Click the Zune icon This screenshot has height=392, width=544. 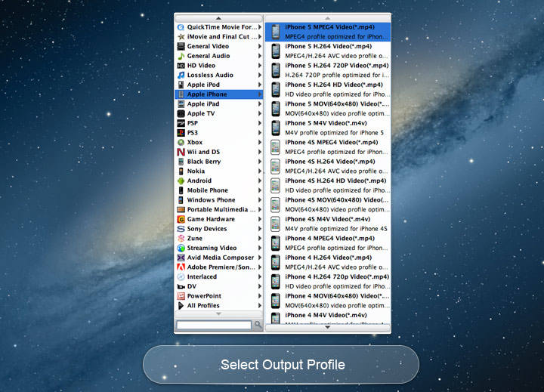181,239
